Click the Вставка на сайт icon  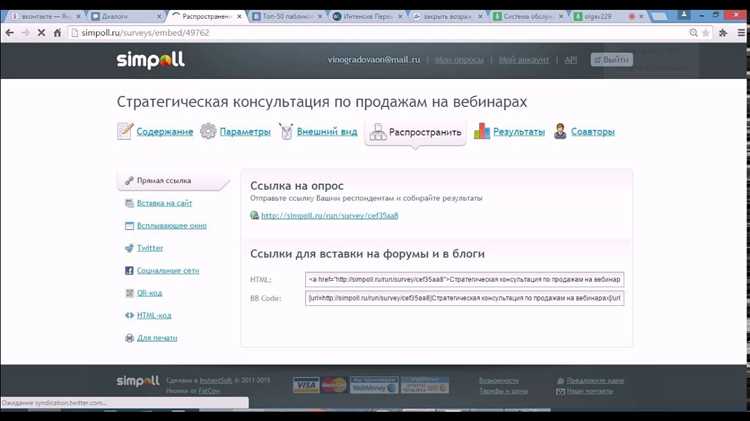(x=129, y=203)
